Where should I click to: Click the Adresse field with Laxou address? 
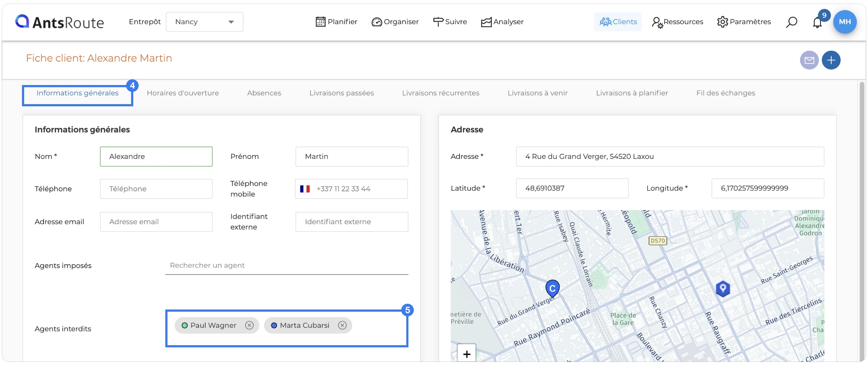tap(670, 156)
